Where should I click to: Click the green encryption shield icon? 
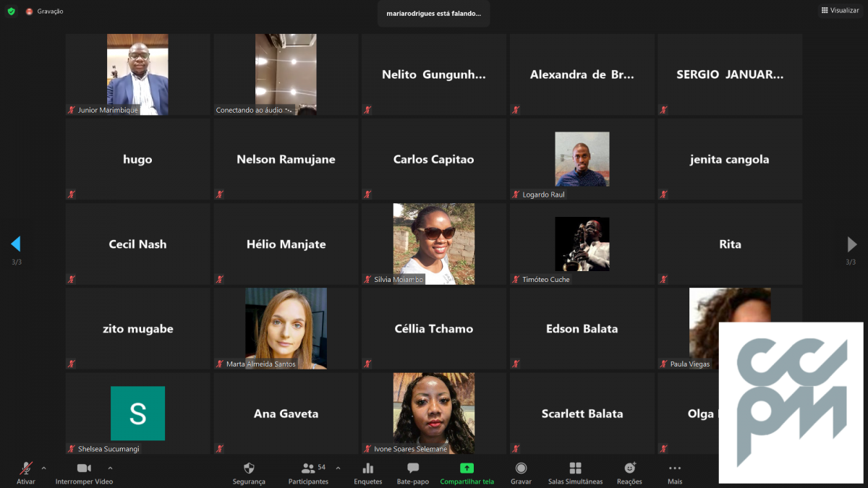[x=11, y=11]
